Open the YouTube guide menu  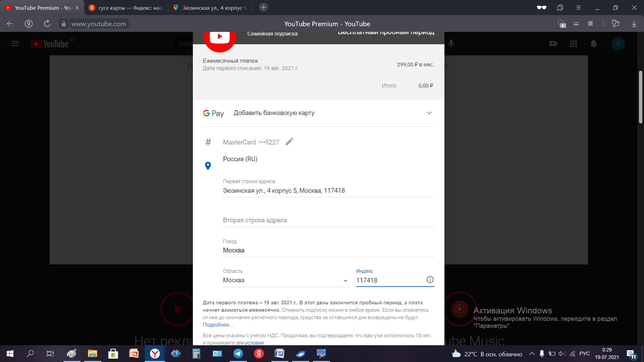click(x=15, y=44)
